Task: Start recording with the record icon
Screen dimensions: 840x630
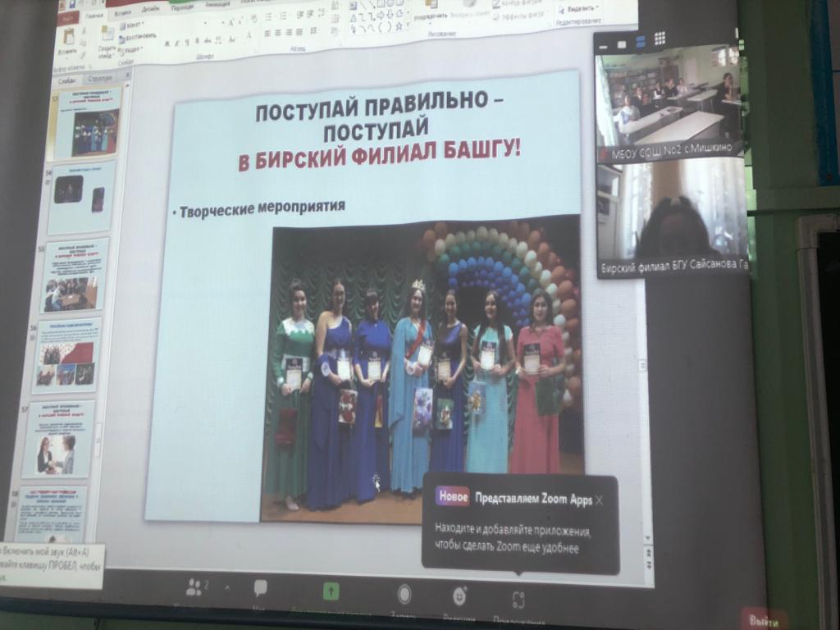Action: click(404, 594)
